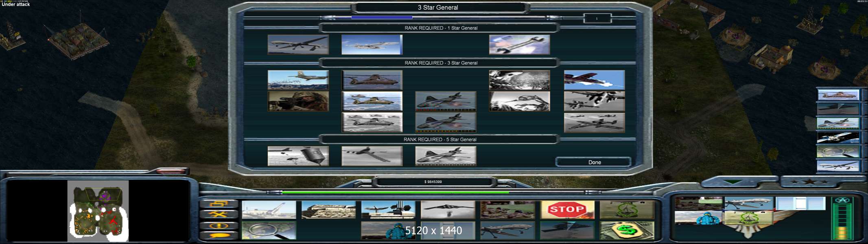Use the helicopter power shortcut on right edge
Image resolution: width=868 pixels, height=244 pixels.
tap(838, 95)
